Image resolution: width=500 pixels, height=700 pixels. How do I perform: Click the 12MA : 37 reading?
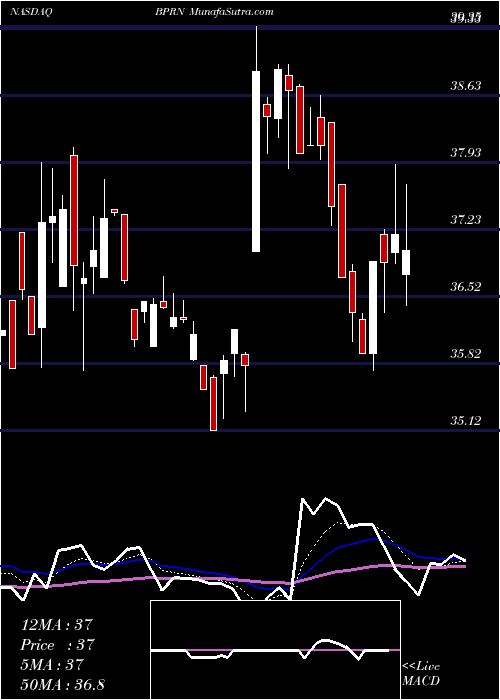(x=56, y=625)
